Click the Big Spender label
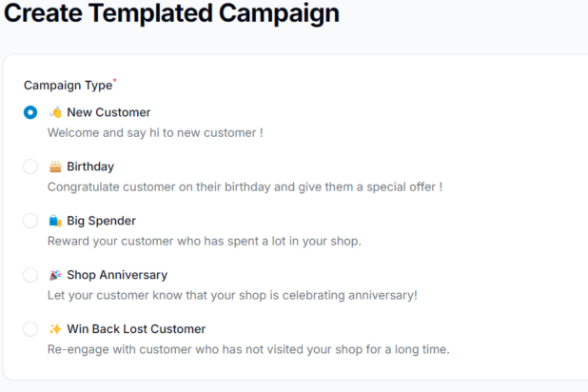The height and width of the screenshot is (392, 588). tap(101, 221)
